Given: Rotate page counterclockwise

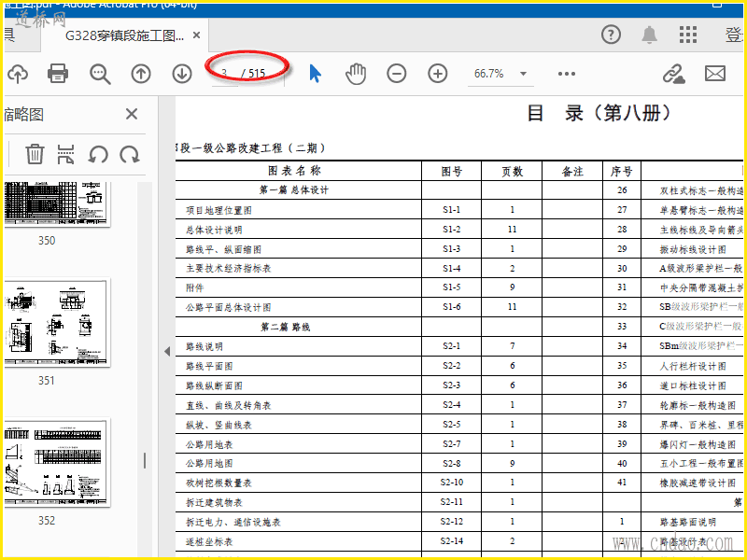Looking at the screenshot, I should coord(98,154).
